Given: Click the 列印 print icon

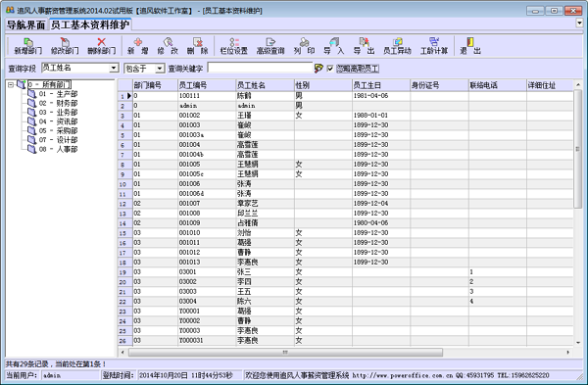Looking at the screenshot, I should click(x=304, y=46).
